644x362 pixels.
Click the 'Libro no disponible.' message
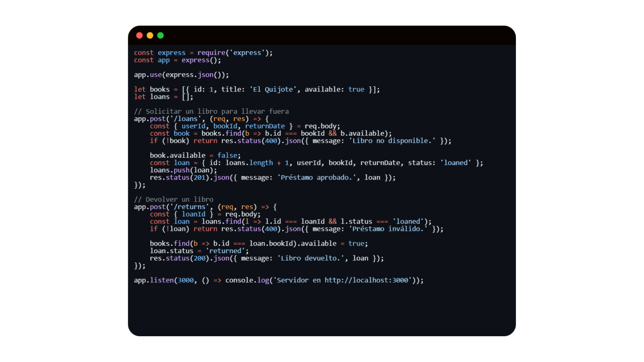coord(392,141)
